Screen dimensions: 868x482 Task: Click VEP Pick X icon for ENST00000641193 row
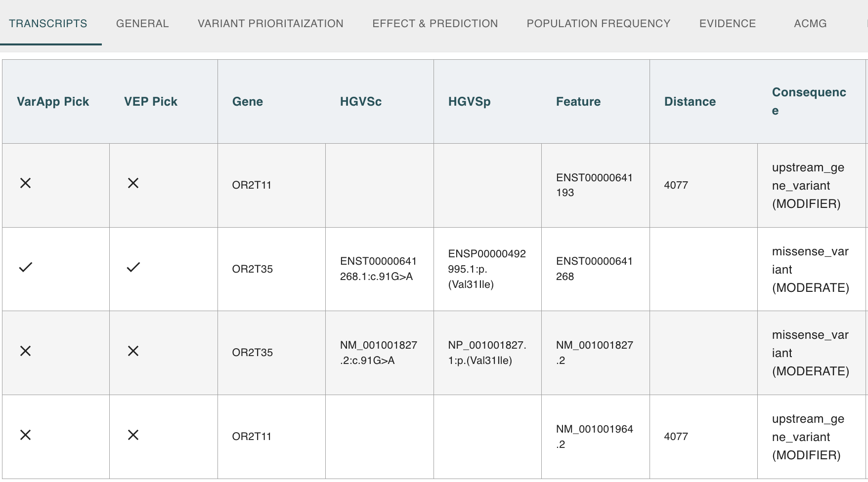(133, 183)
